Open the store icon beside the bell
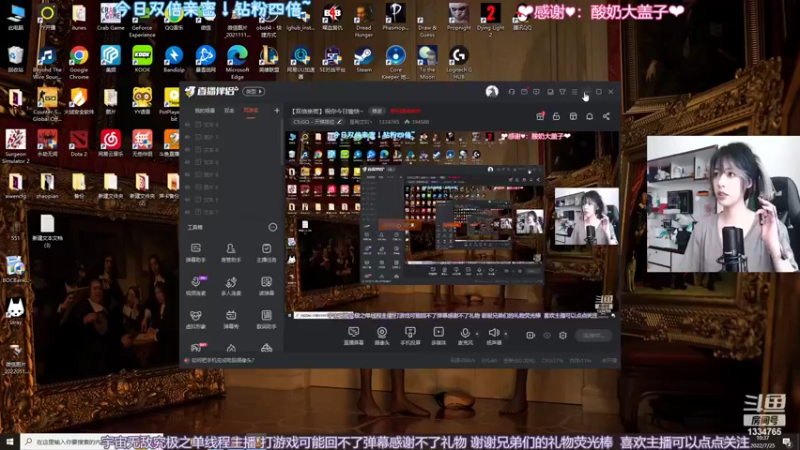The height and width of the screenshot is (450, 800). point(573,116)
